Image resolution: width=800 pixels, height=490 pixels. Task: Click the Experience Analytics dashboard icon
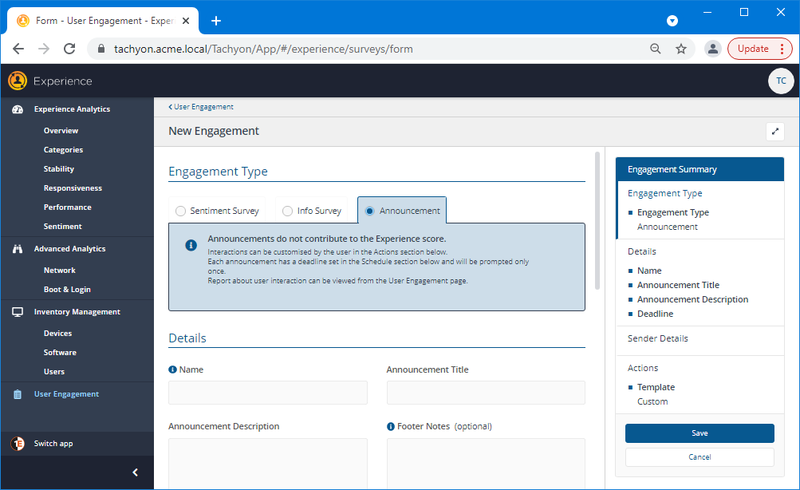click(17, 109)
